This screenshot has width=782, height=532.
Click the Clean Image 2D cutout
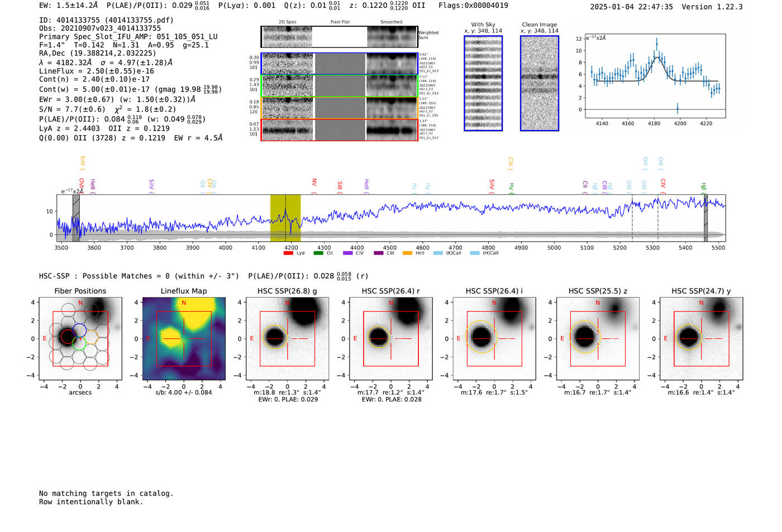pos(540,83)
